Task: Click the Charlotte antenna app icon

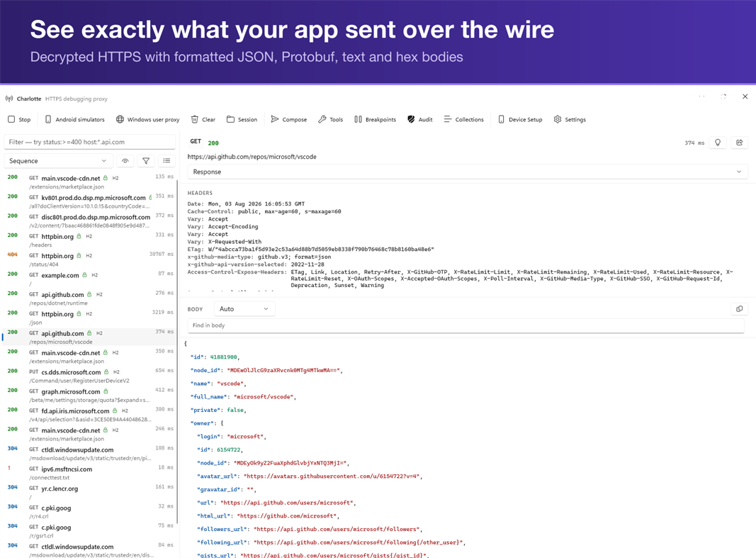Action: click(x=9, y=99)
